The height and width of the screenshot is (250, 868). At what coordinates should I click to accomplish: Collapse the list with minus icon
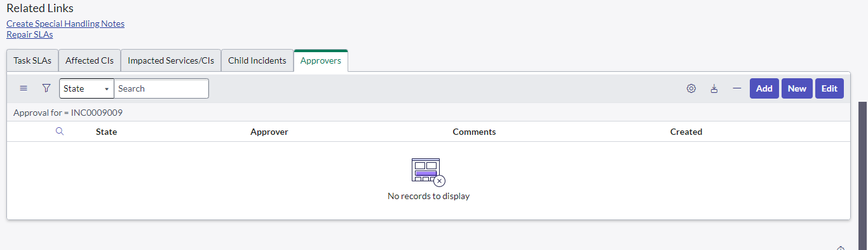point(737,88)
